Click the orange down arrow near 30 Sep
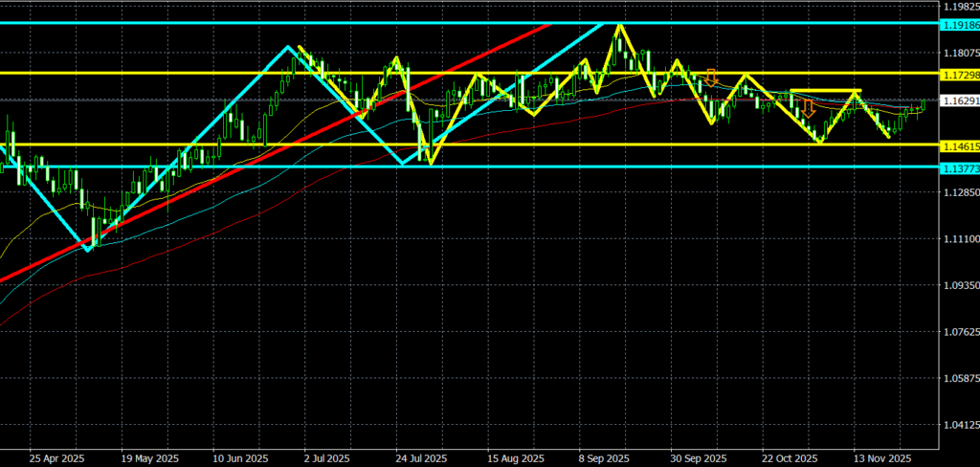 pyautogui.click(x=711, y=77)
